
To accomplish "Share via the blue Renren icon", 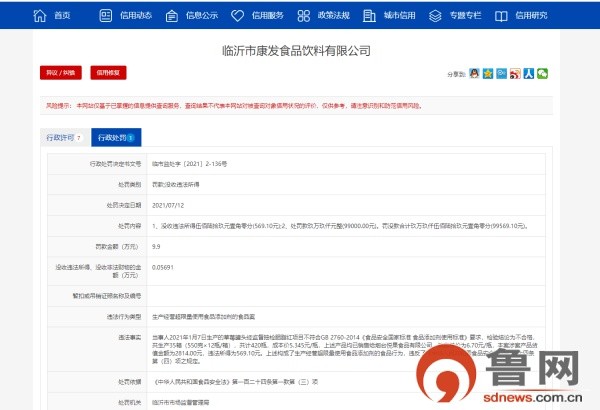I will pyautogui.click(x=529, y=73).
